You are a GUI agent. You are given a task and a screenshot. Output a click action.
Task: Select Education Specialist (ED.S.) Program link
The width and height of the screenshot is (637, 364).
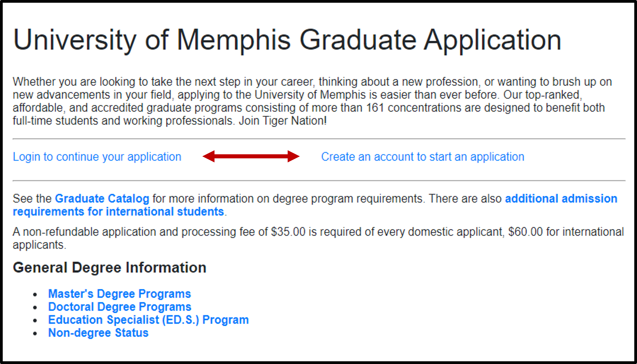[148, 320]
